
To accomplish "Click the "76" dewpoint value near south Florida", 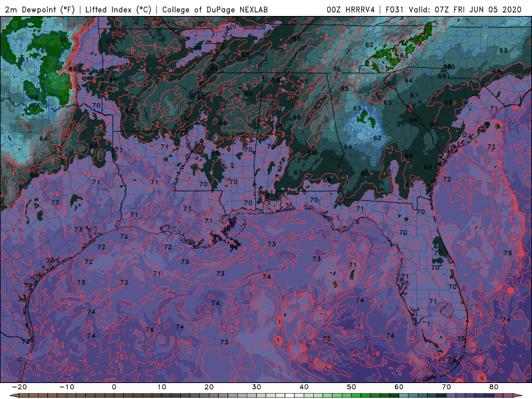I will tap(452, 359).
